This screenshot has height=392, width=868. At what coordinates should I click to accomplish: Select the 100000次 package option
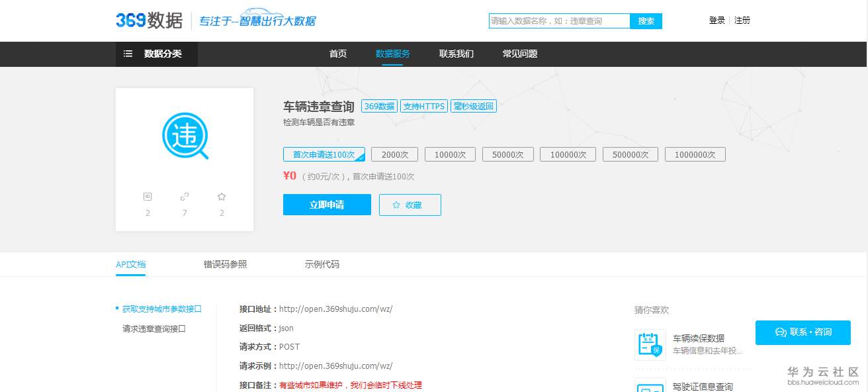568,154
